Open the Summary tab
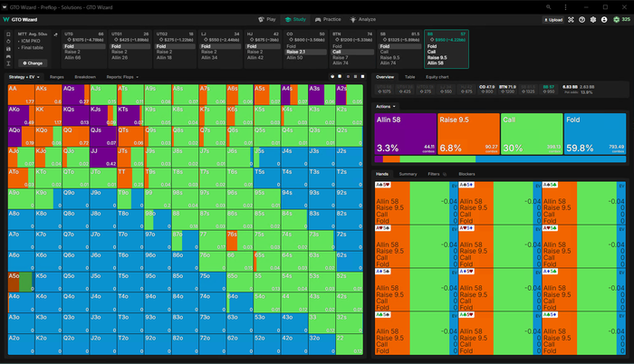 click(x=408, y=174)
